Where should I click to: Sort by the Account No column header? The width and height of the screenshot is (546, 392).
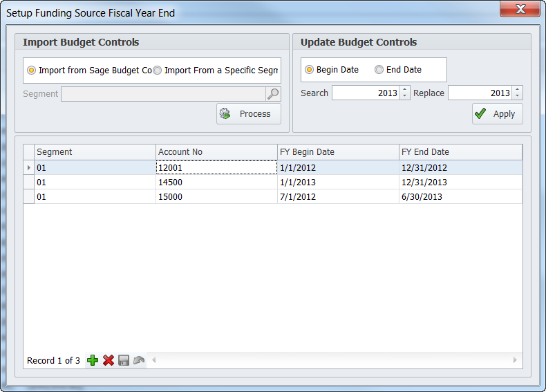(x=216, y=152)
